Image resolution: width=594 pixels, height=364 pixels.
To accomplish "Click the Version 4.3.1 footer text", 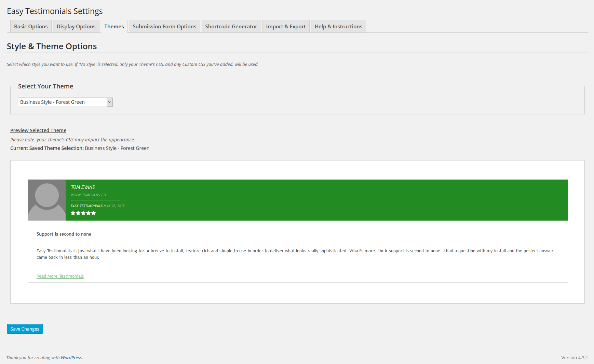I will (x=574, y=358).
